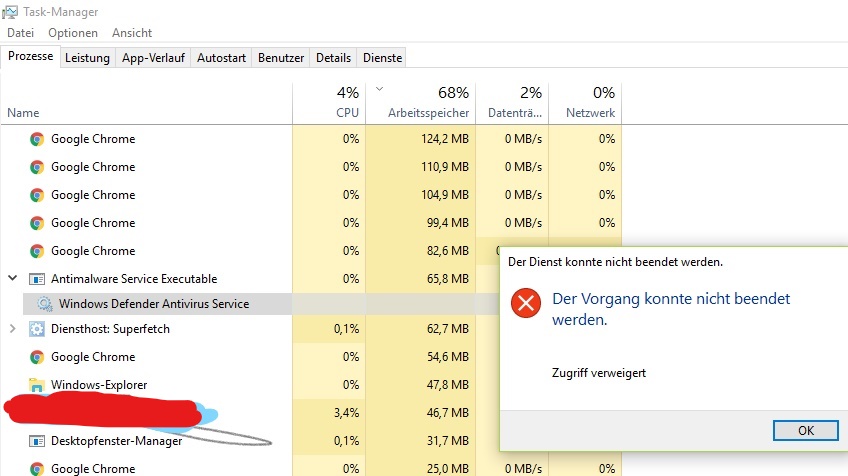Screen dimensions: 848x476
Task: Switch to the Autostart tab
Action: click(221, 58)
